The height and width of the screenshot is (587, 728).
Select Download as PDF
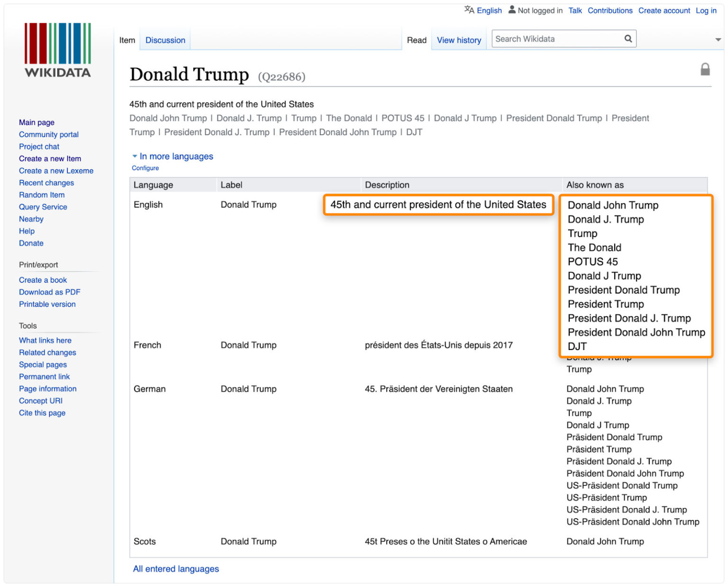[x=49, y=292]
